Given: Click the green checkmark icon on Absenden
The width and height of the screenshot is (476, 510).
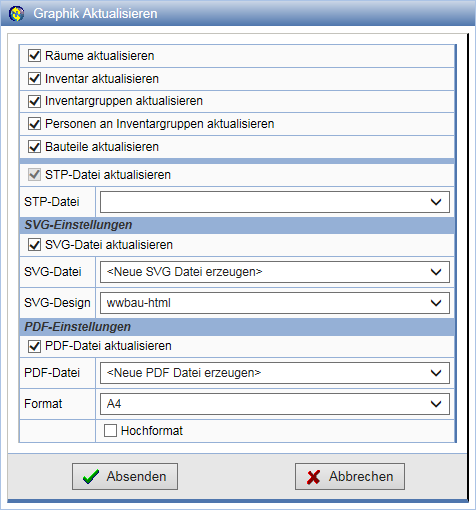Looking at the screenshot, I should point(91,477).
